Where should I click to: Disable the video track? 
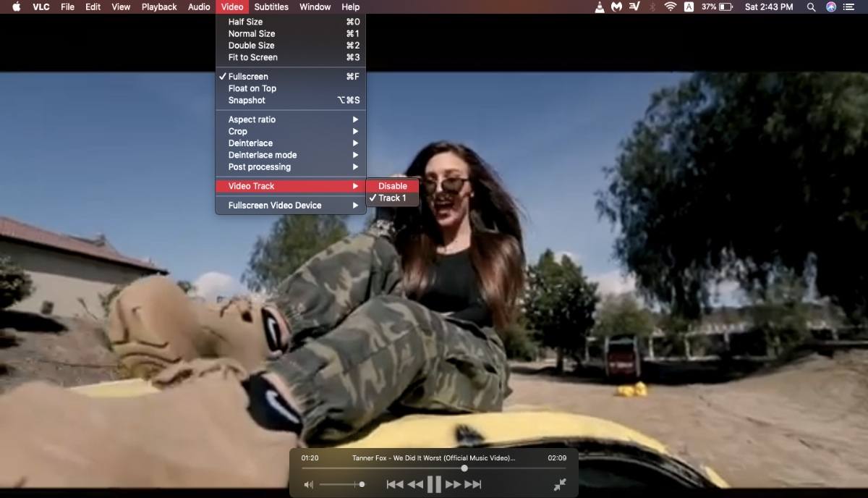[393, 185]
